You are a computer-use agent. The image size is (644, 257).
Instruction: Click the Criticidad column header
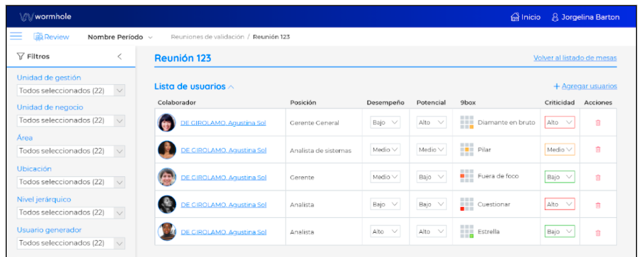point(559,102)
